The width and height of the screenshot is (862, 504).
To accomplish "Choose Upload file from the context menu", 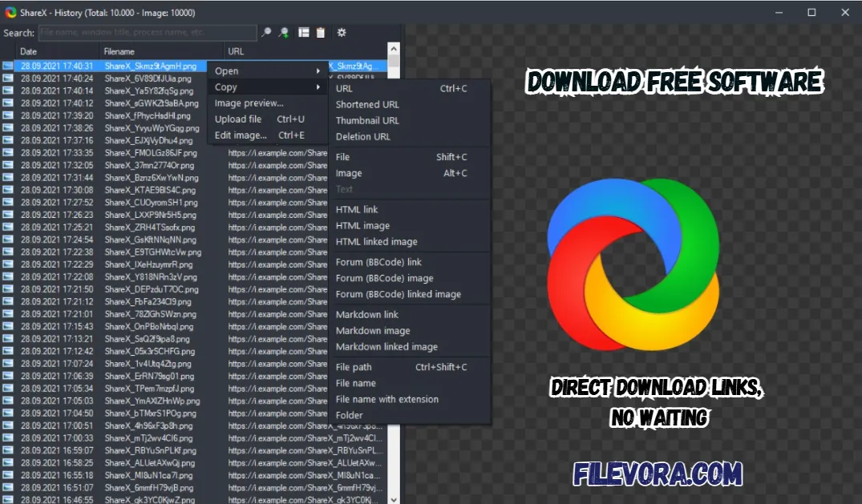I will tap(237, 119).
